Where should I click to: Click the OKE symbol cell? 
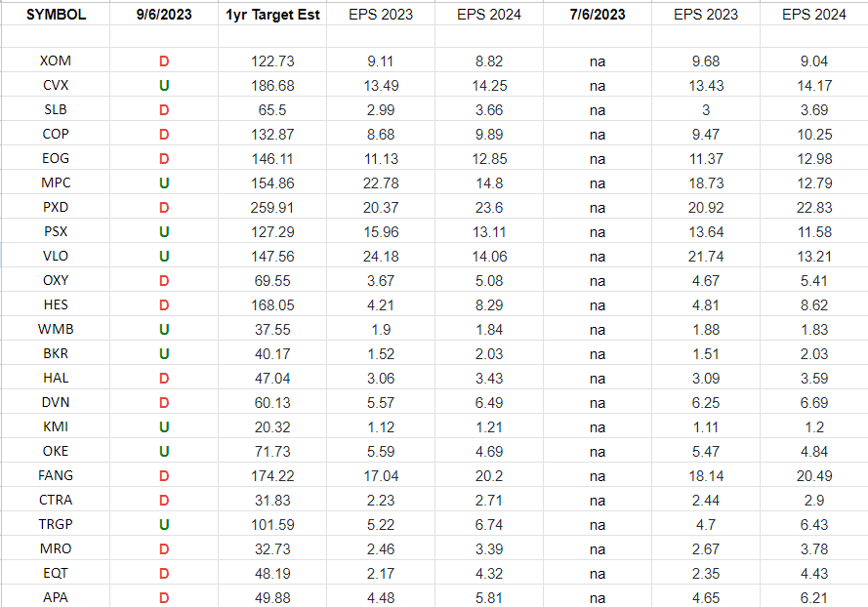coord(56,451)
